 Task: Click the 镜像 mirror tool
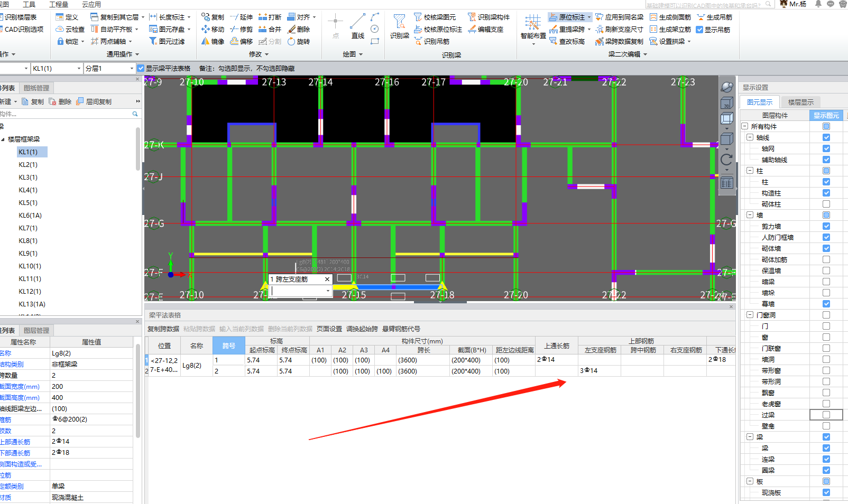[x=213, y=41]
